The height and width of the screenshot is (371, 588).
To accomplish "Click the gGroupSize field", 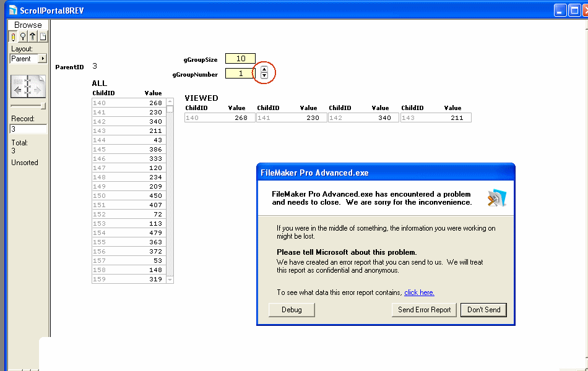I will coord(240,59).
